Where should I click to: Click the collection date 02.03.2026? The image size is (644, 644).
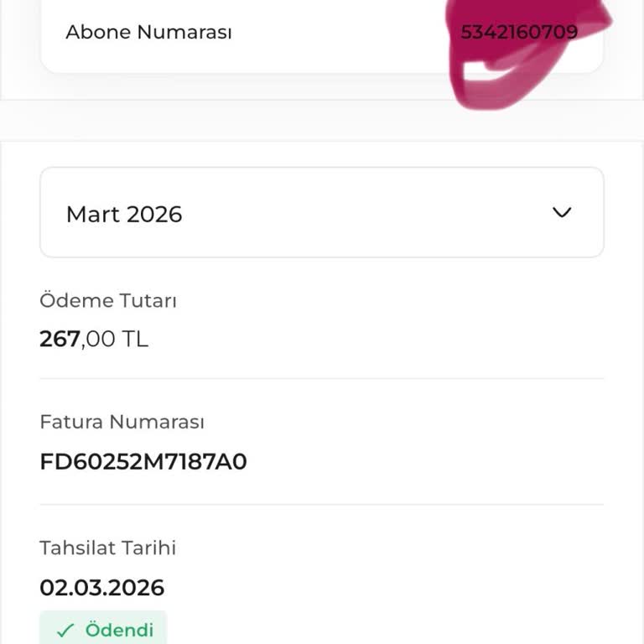101,587
